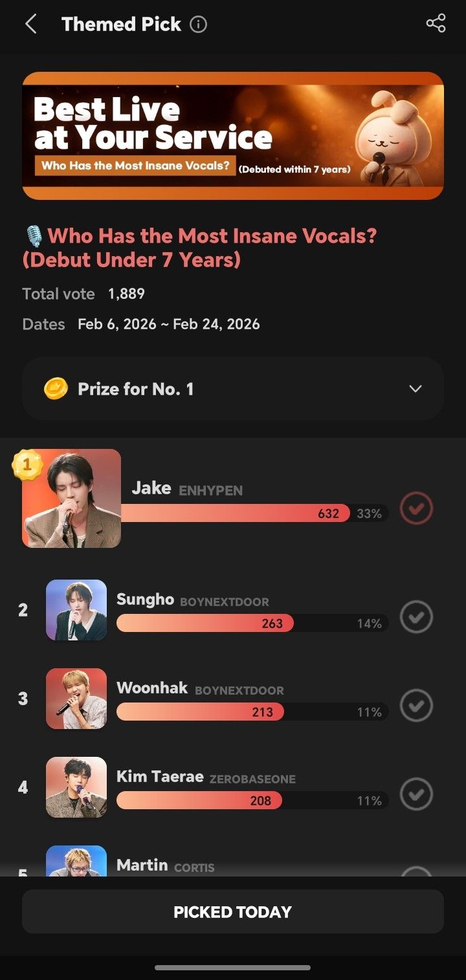Tap the number 1 gold rank badge
The height and width of the screenshot is (980, 466).
click(27, 464)
